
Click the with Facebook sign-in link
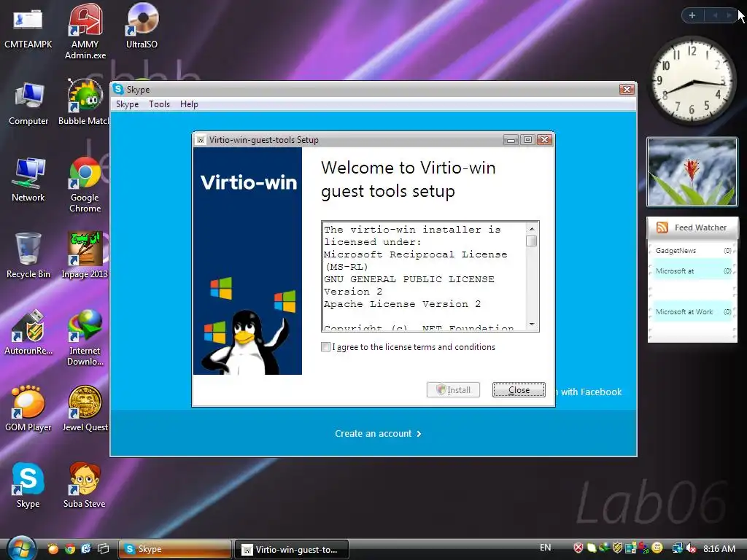pos(591,392)
